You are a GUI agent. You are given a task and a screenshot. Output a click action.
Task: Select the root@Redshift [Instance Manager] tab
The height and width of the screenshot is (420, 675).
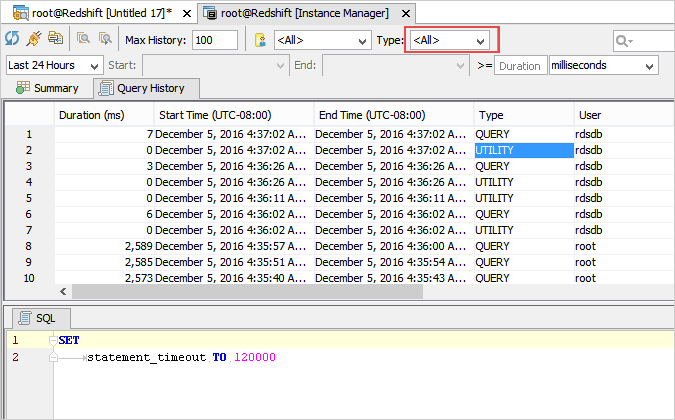coord(305,13)
